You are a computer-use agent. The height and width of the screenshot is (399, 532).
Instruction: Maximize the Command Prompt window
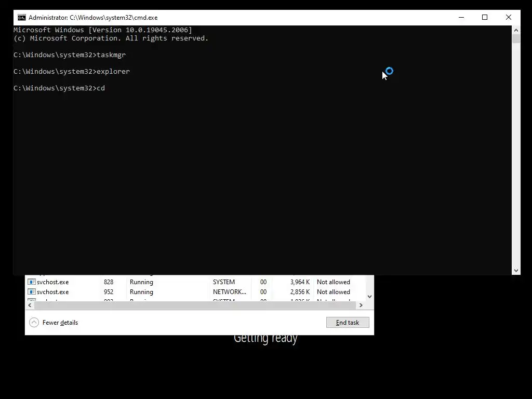tap(485, 17)
